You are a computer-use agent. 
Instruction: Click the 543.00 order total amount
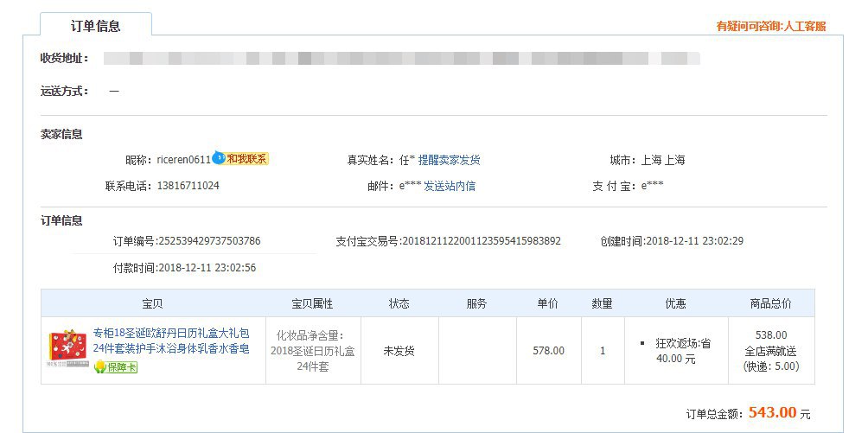(772, 413)
